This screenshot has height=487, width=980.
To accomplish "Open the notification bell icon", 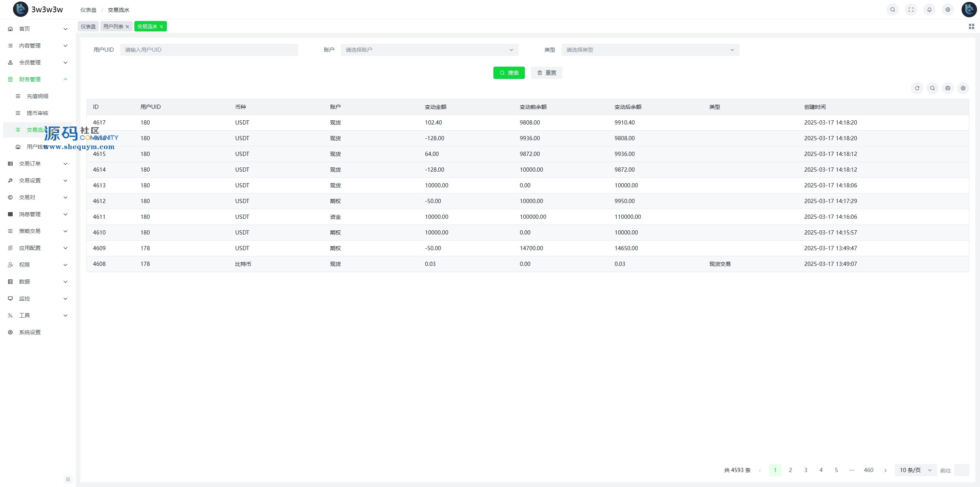I will tap(929, 10).
